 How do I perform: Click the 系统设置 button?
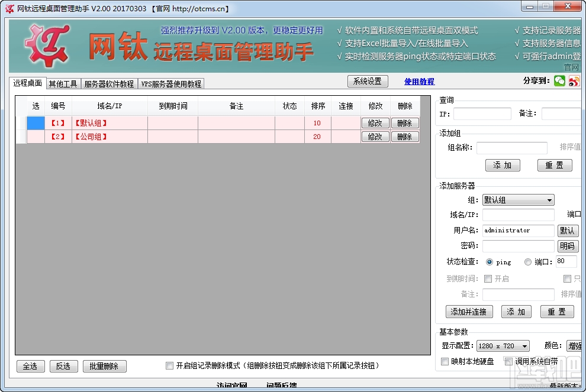coord(368,81)
